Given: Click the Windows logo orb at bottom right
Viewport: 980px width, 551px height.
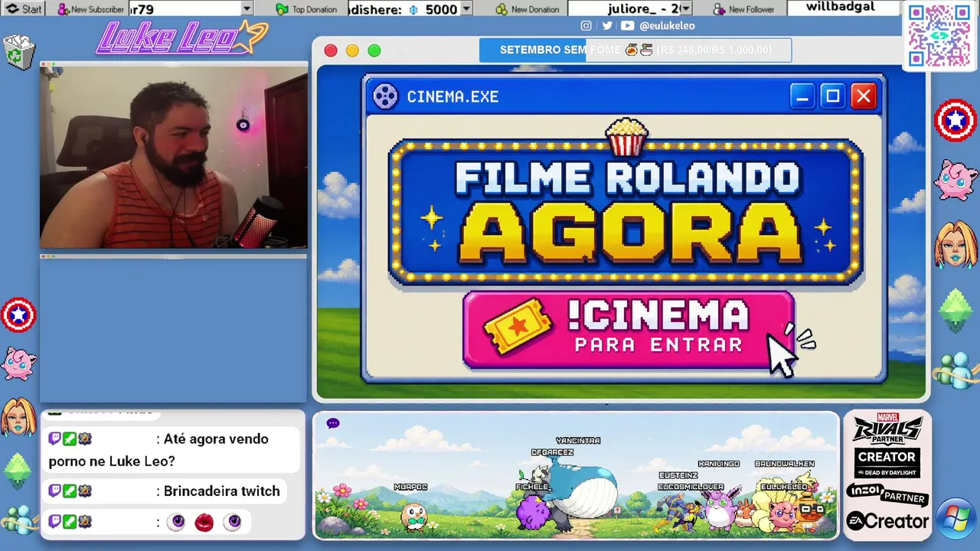Looking at the screenshot, I should pyautogui.click(x=955, y=517).
